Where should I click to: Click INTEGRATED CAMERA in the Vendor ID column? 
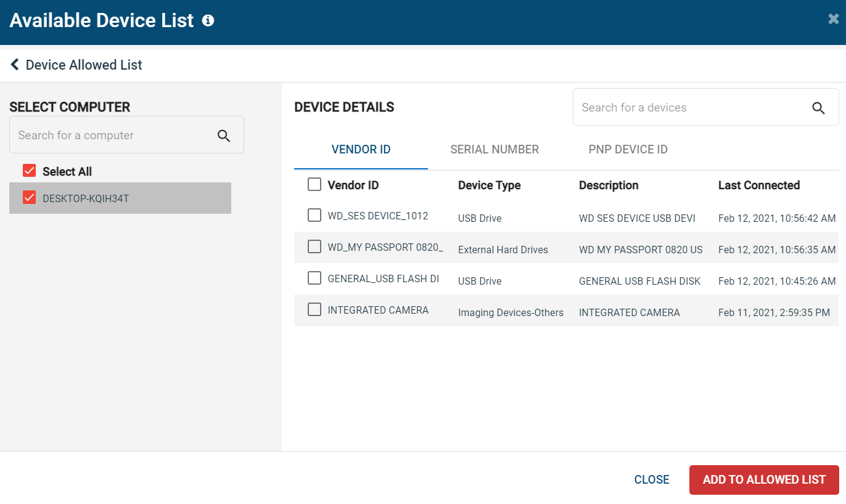coord(378,310)
